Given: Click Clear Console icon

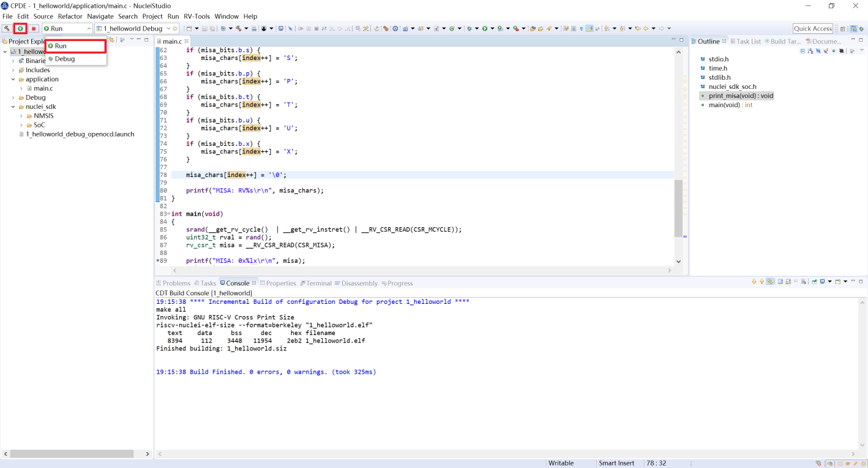Looking at the screenshot, I should [x=803, y=282].
